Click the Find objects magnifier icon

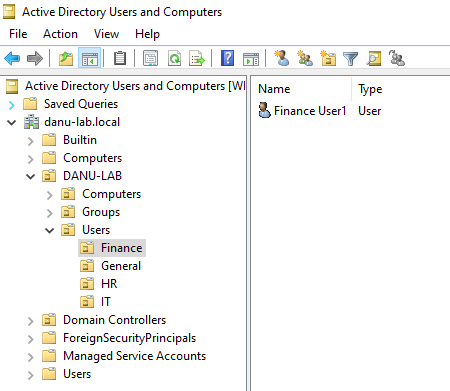[x=374, y=59]
